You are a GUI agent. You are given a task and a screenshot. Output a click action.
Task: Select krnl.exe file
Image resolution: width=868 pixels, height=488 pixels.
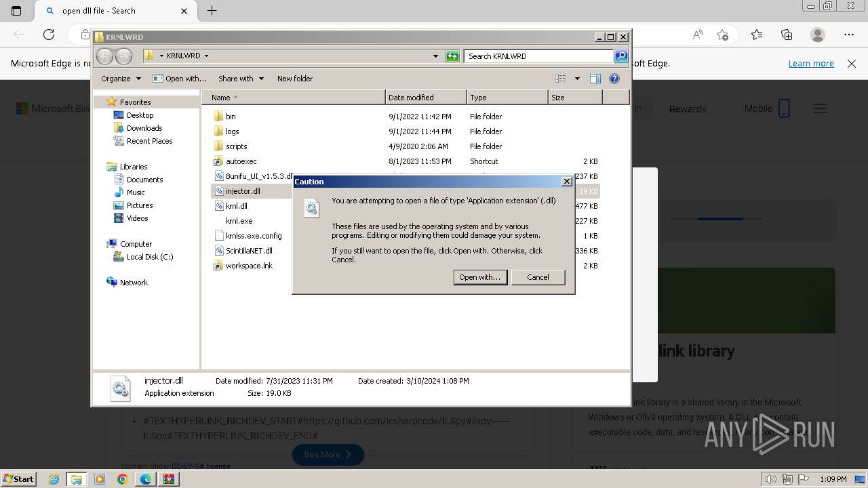239,221
